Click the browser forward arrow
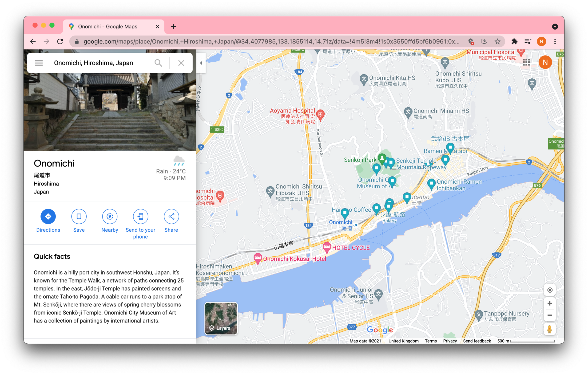 point(46,42)
